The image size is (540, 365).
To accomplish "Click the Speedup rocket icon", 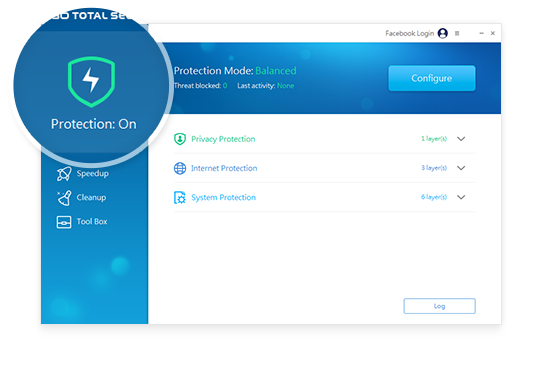I will [x=64, y=174].
